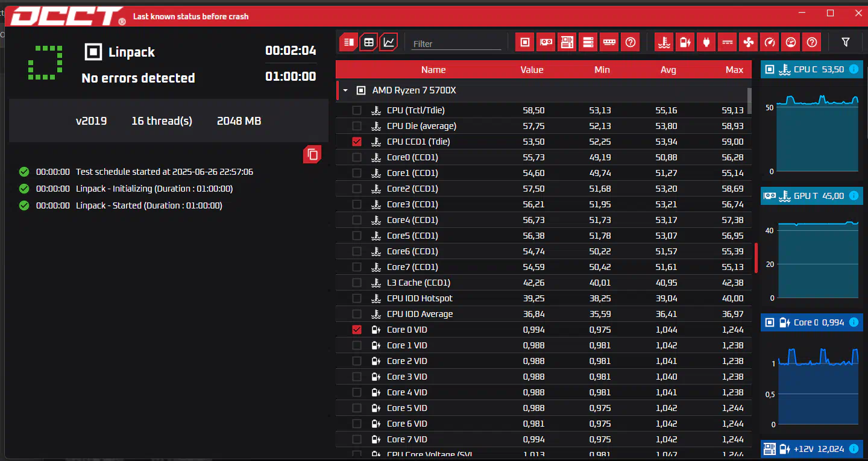Check the Core5 (CCD1) checkbox

pyautogui.click(x=357, y=236)
